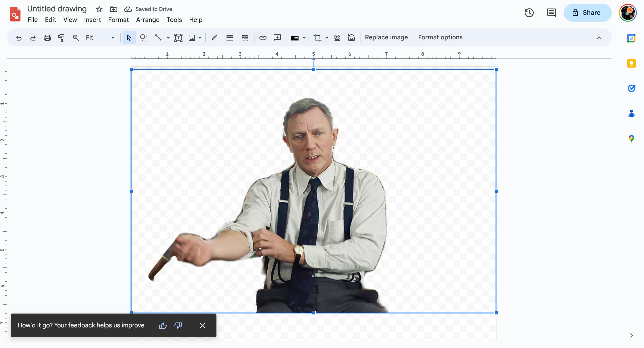Click the Share button
Viewport: 644px width, 348px height.
click(587, 13)
